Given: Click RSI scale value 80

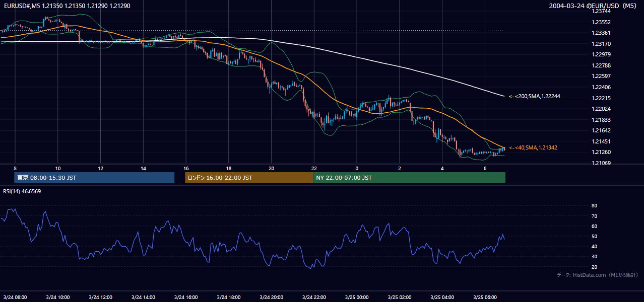Looking at the screenshot, I should [594, 206].
